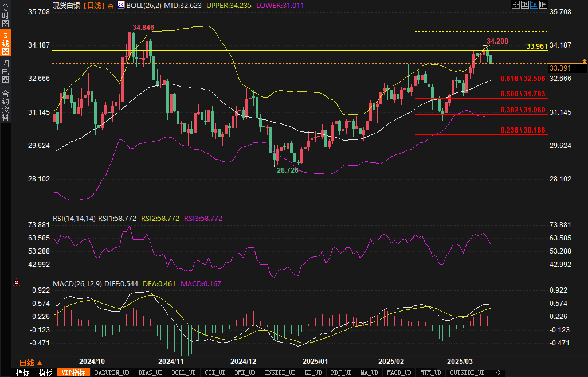Open the 日线 period selector at bottom left

tap(31, 363)
